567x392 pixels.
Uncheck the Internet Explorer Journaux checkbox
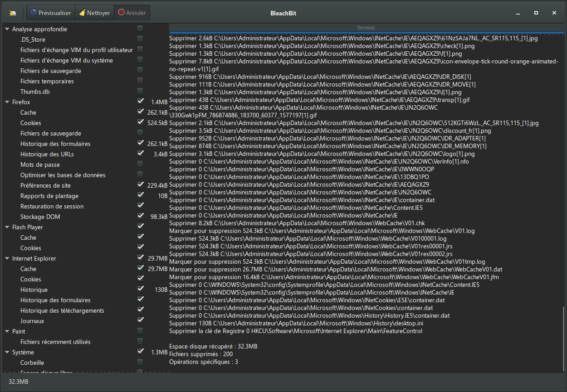(x=140, y=320)
